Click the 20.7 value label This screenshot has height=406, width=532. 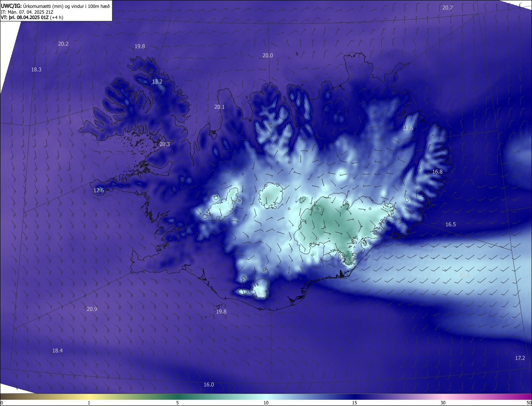(x=448, y=7)
